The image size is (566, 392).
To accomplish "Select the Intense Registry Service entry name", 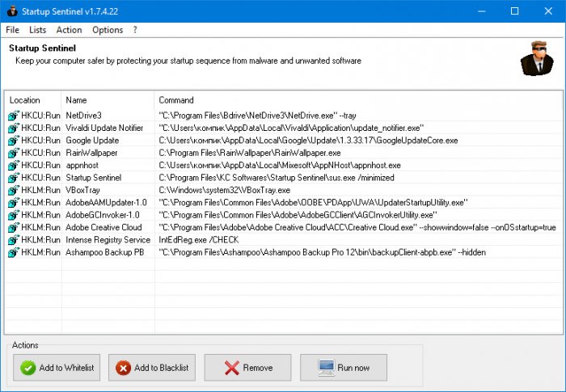I will coord(108,240).
